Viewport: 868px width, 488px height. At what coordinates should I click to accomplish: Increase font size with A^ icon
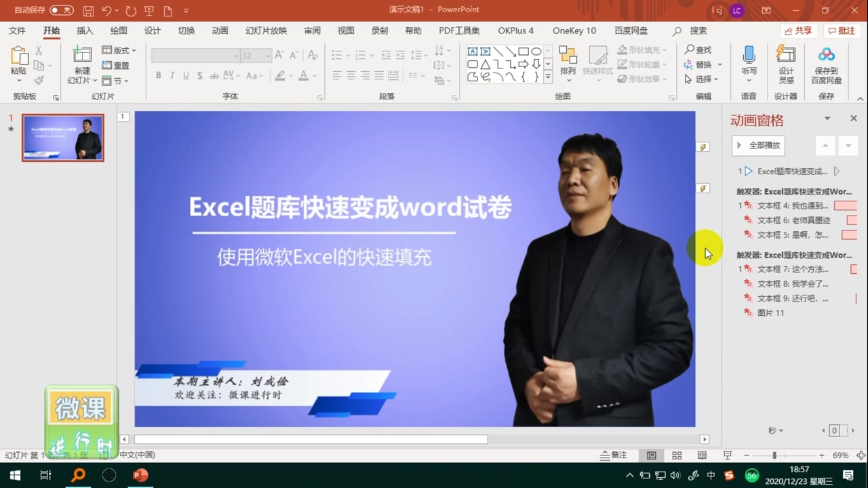click(281, 56)
